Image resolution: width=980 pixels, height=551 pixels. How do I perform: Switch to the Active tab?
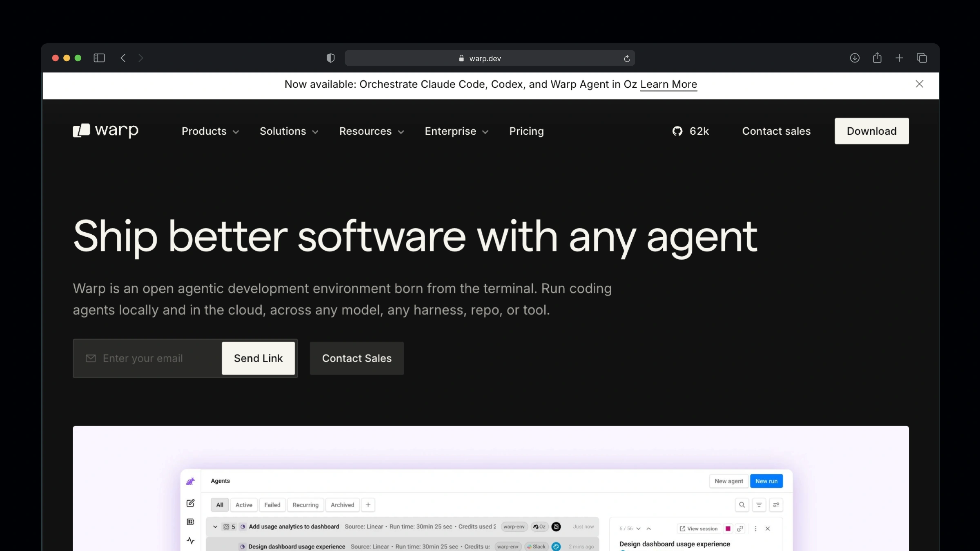[244, 505]
